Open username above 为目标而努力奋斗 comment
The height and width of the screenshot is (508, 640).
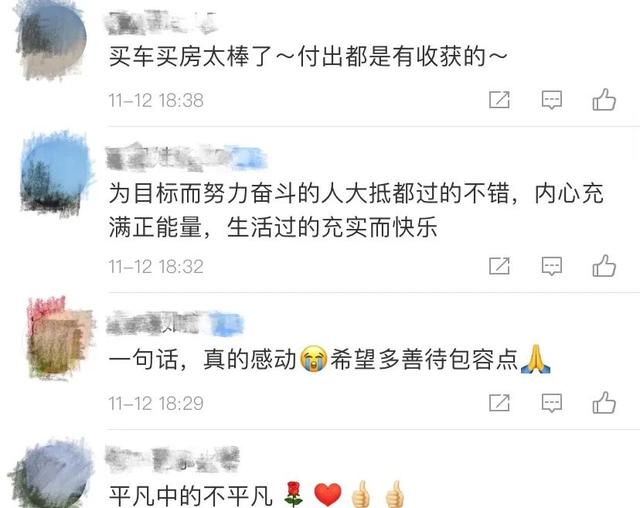pos(186,158)
